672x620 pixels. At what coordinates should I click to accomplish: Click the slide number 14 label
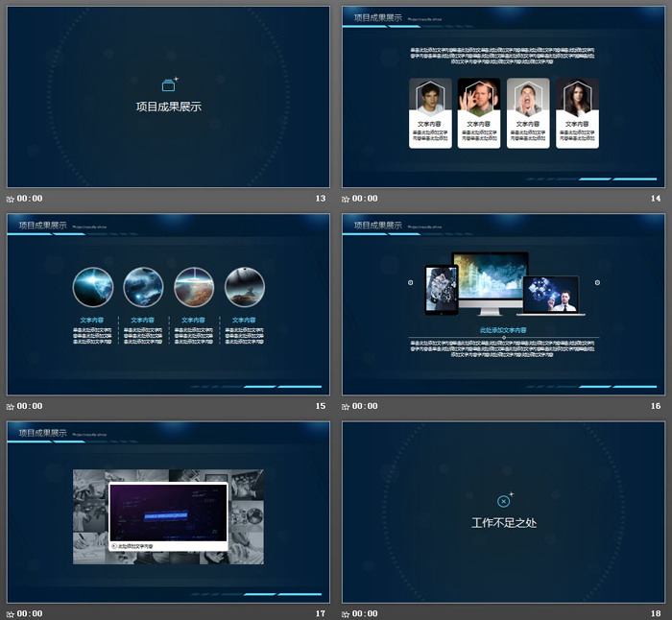coord(656,199)
